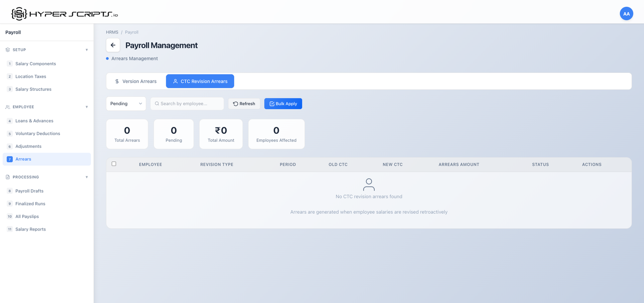
Task: Click the HyperScripts logo icon
Action: click(19, 14)
